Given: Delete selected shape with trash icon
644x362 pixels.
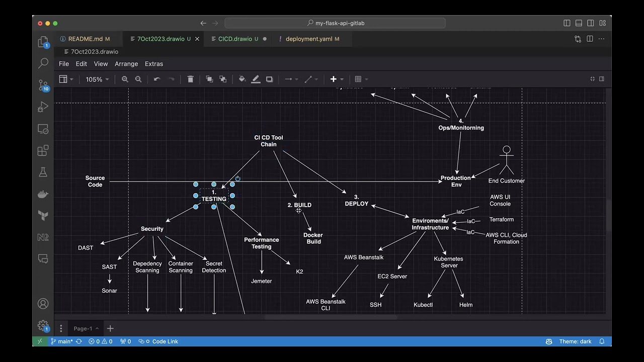Looking at the screenshot, I should (x=190, y=79).
